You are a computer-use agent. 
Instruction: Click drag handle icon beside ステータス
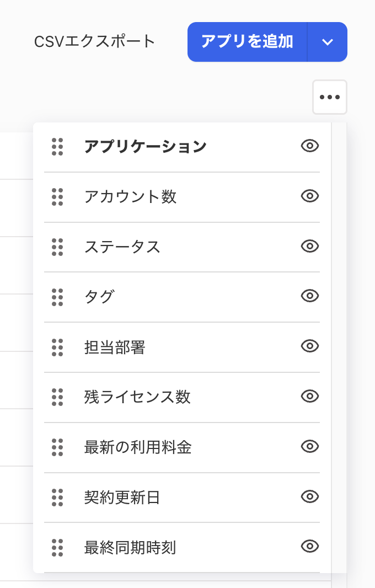[x=57, y=247]
